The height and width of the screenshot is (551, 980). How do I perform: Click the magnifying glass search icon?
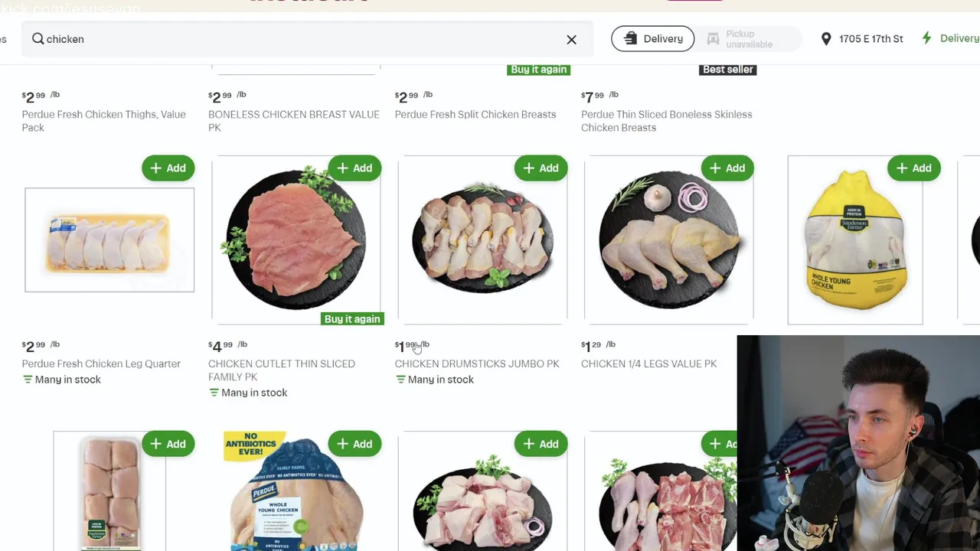coord(38,39)
